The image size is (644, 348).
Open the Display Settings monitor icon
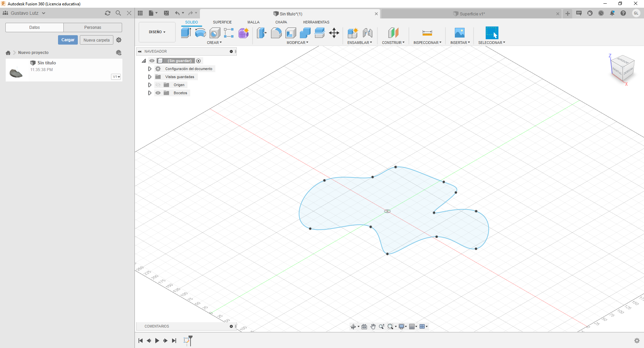[x=401, y=327]
